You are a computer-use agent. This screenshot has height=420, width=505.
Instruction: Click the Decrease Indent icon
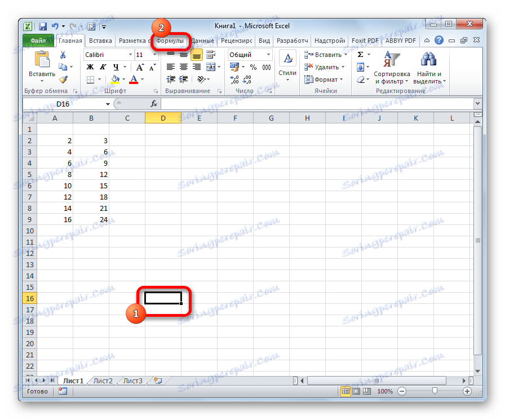[x=171, y=79]
